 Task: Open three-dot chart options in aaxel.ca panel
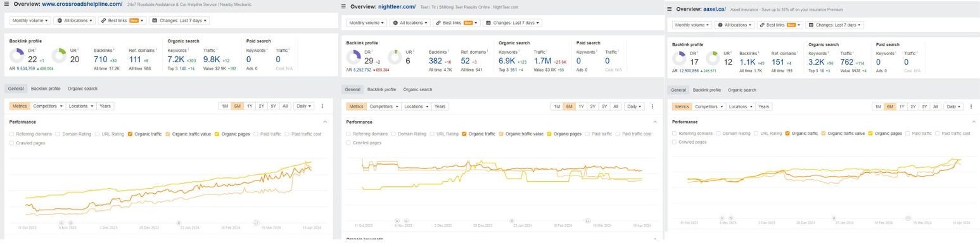pyautogui.click(x=972, y=106)
